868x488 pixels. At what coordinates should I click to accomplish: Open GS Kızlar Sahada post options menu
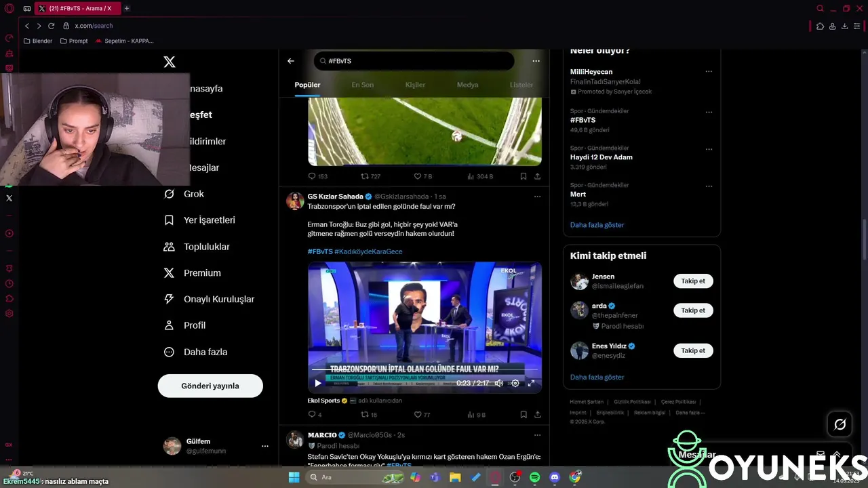[x=537, y=197]
